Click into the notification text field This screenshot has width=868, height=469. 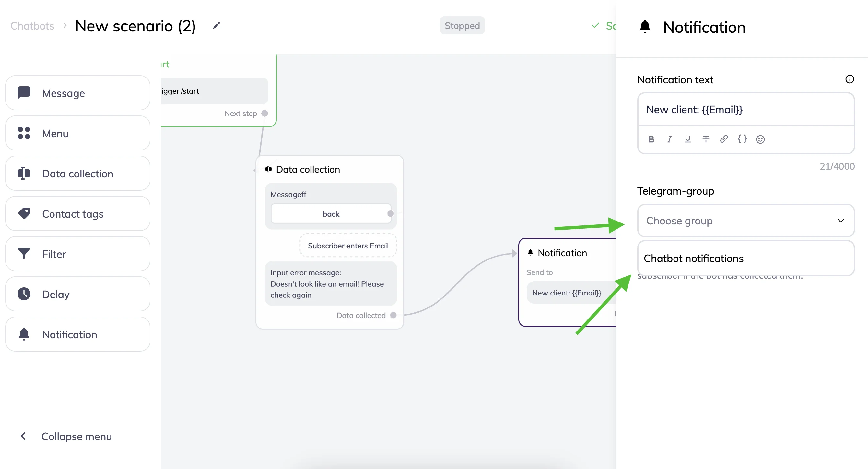coord(746,110)
